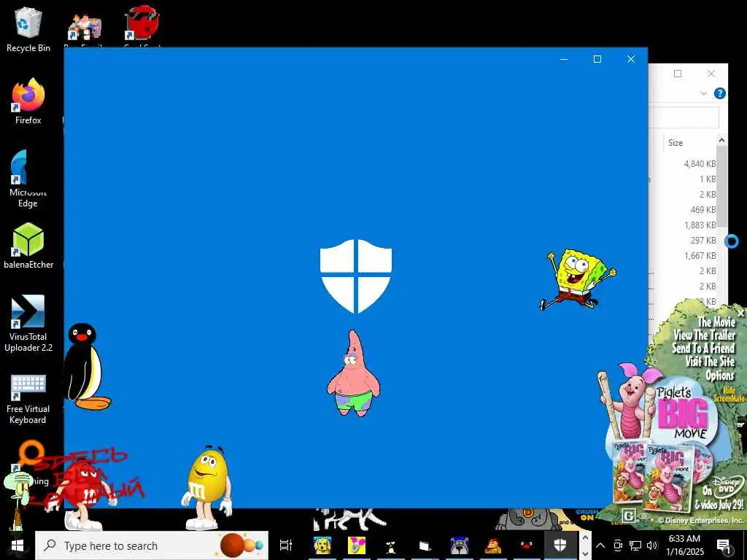
Task: Open Free Virtual Keyboard shortcut
Action: tap(28, 399)
